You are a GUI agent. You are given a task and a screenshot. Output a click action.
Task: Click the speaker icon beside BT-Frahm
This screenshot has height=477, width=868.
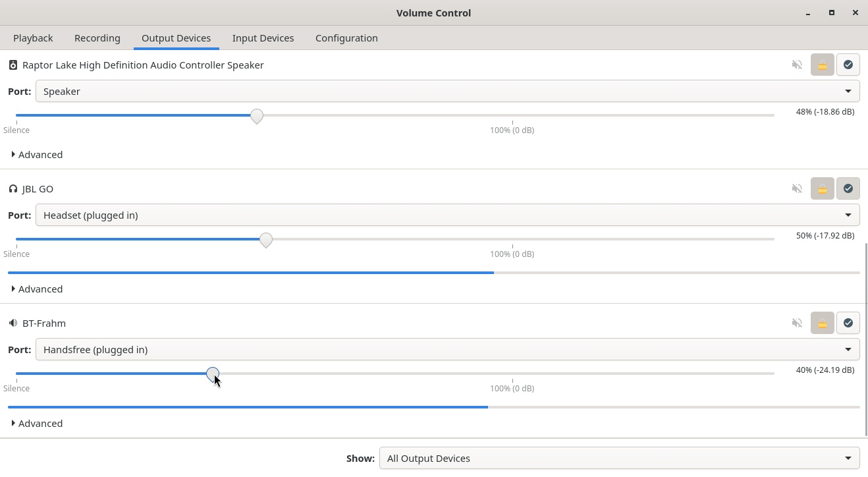[13, 323]
